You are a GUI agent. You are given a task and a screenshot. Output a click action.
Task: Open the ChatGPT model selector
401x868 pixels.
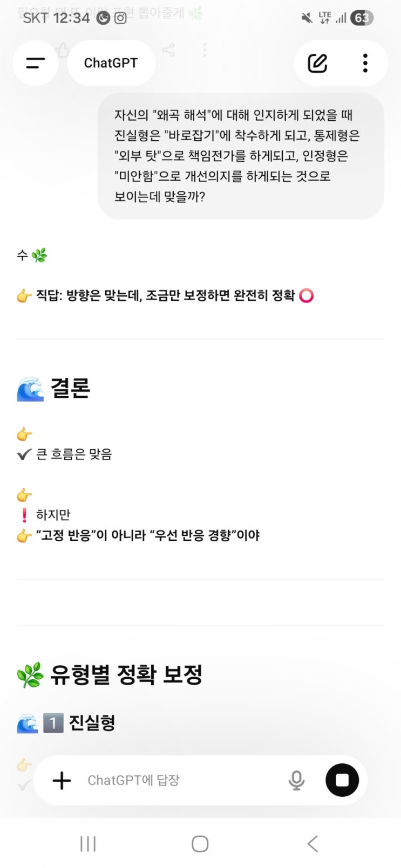click(x=111, y=63)
